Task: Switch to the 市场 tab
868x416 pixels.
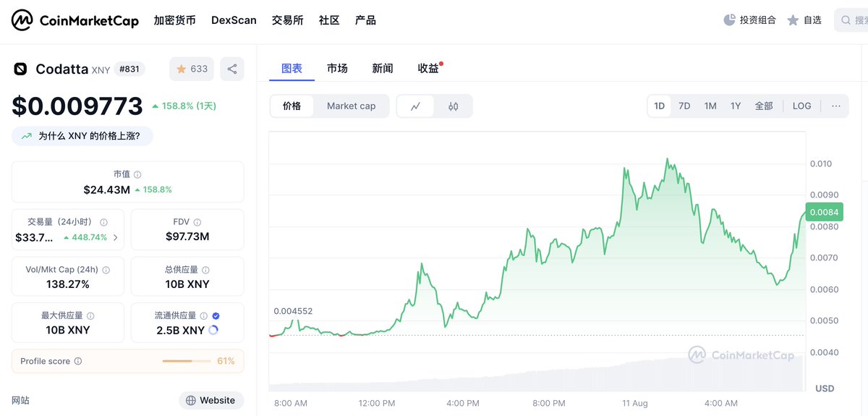Action: coord(337,68)
